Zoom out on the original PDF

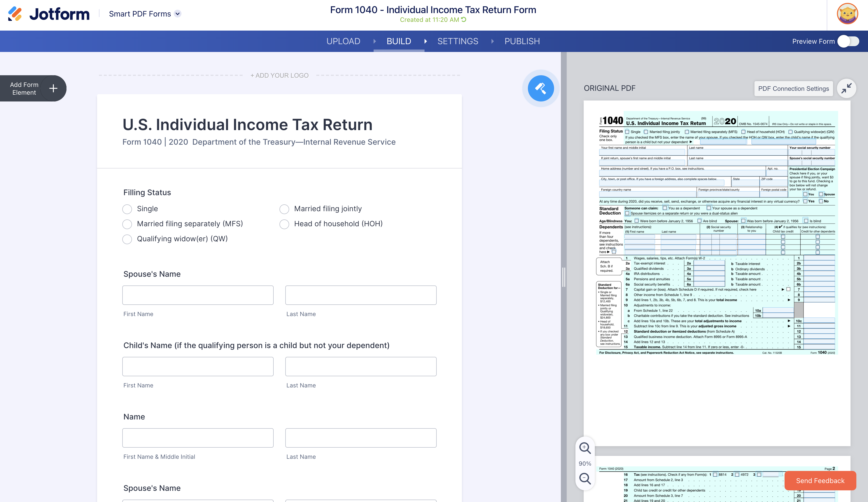coord(584,478)
